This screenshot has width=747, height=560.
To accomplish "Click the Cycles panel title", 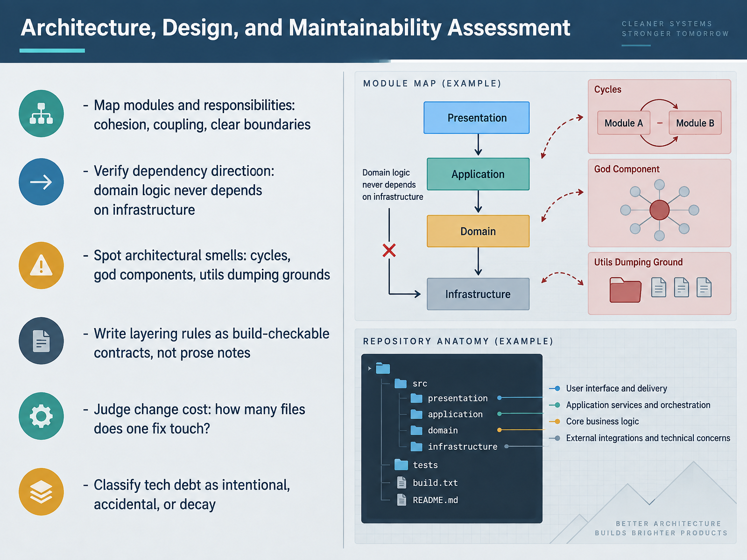I will pyautogui.click(x=607, y=89).
